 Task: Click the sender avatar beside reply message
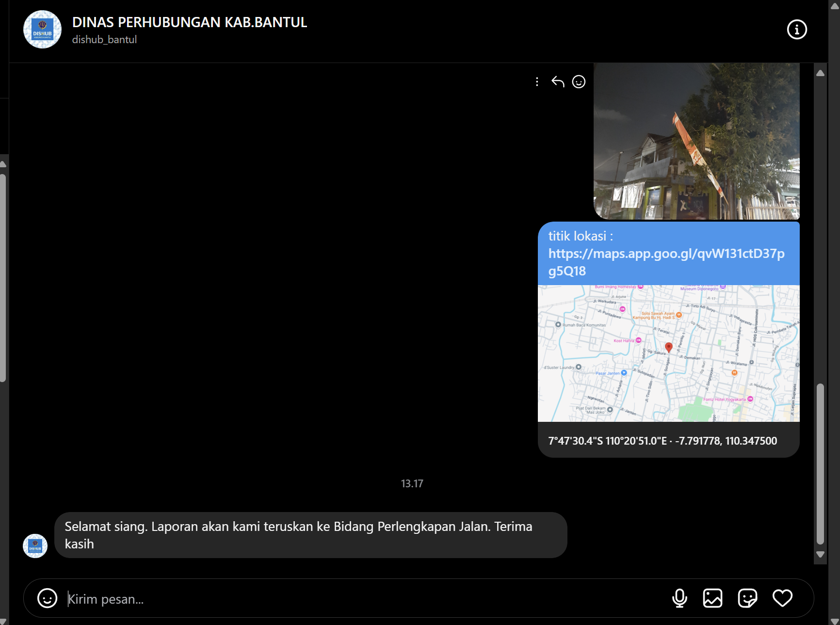(35, 546)
